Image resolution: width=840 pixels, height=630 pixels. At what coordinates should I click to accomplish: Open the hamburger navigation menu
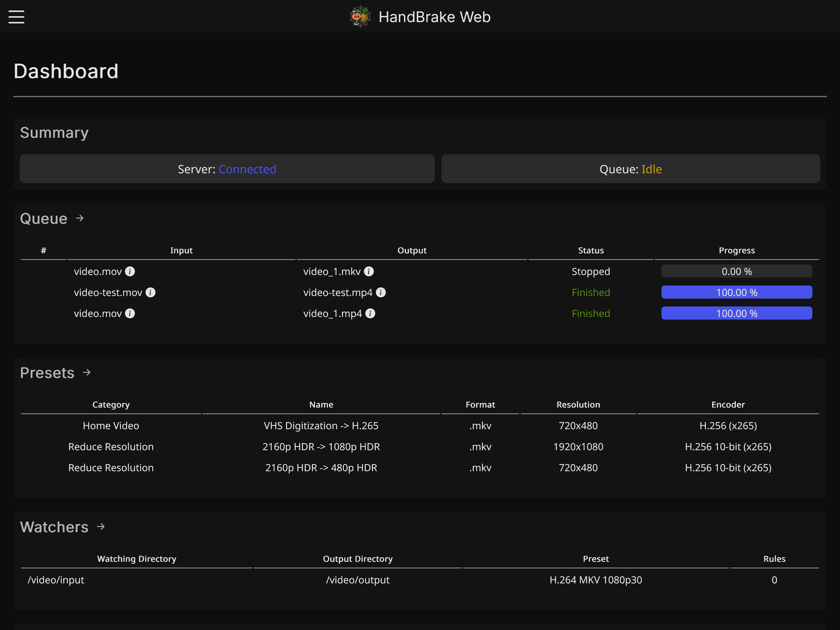point(16,17)
